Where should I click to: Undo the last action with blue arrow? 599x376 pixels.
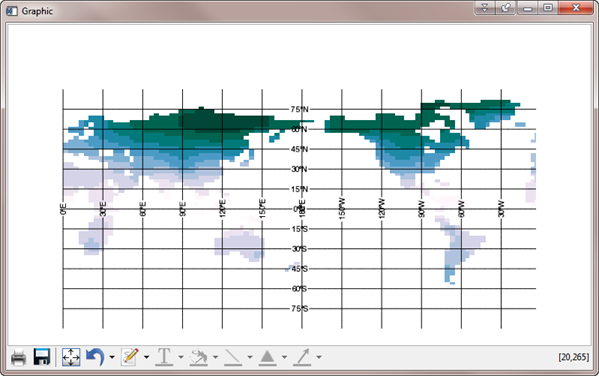tap(96, 357)
